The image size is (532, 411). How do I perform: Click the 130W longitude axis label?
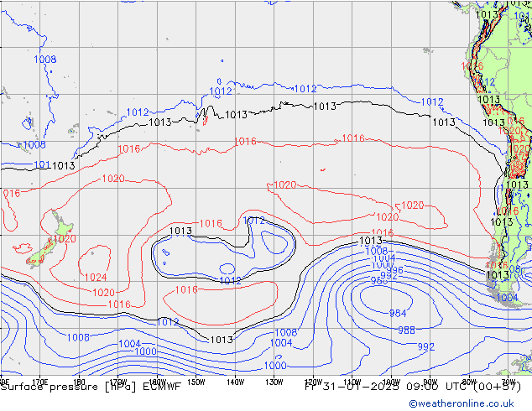[274, 382]
